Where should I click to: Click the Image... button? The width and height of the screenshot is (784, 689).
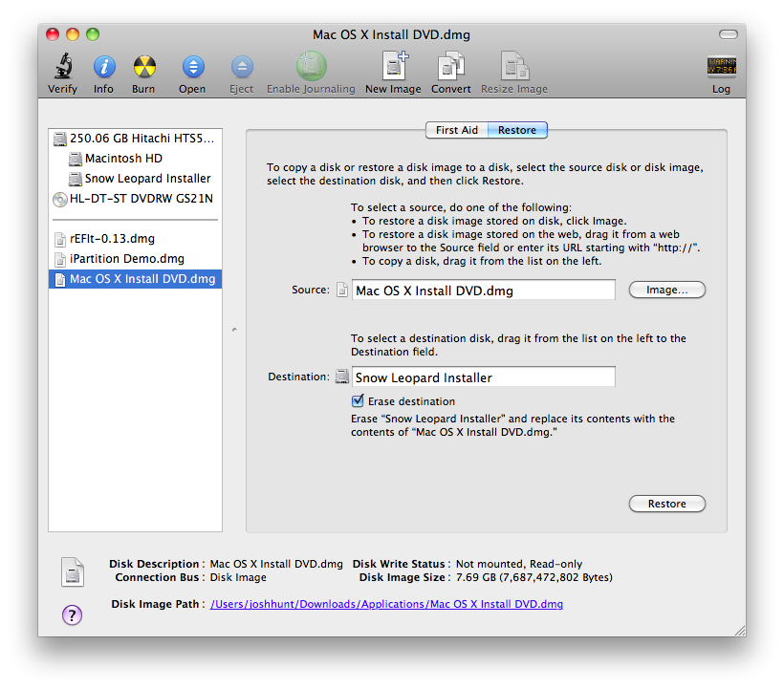pyautogui.click(x=667, y=290)
